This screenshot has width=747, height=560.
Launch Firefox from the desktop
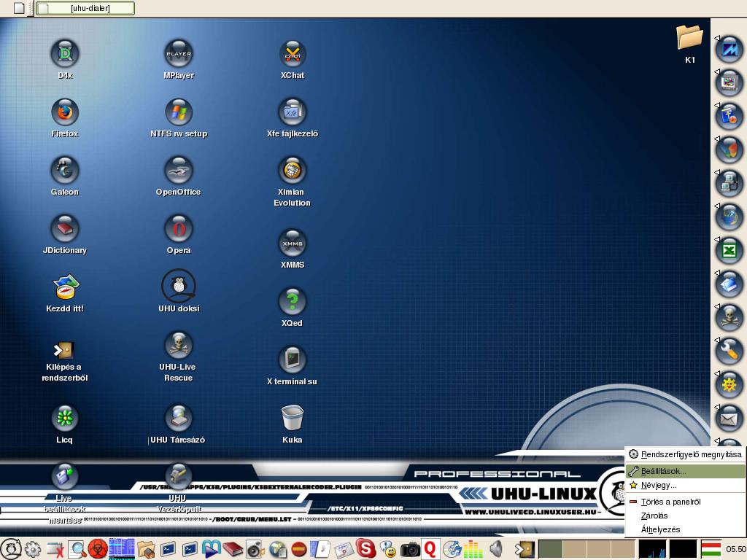tap(65, 112)
